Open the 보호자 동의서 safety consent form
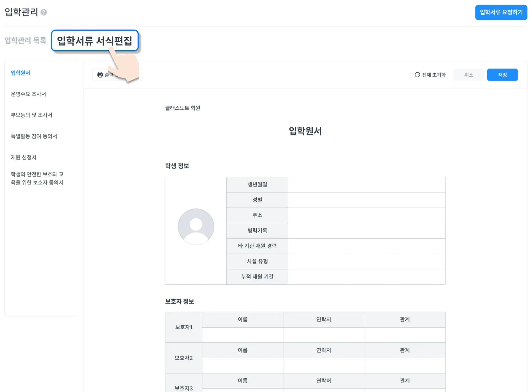532x392 pixels. (x=37, y=178)
